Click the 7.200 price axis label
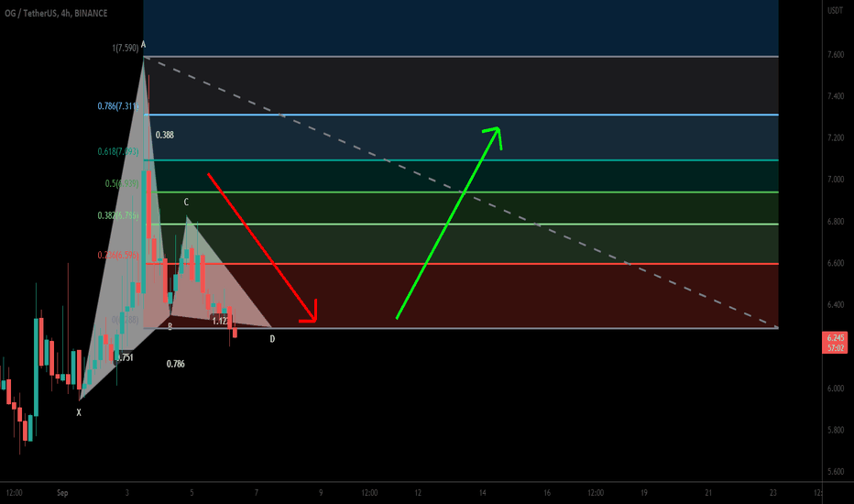The image size is (854, 504). (836, 137)
